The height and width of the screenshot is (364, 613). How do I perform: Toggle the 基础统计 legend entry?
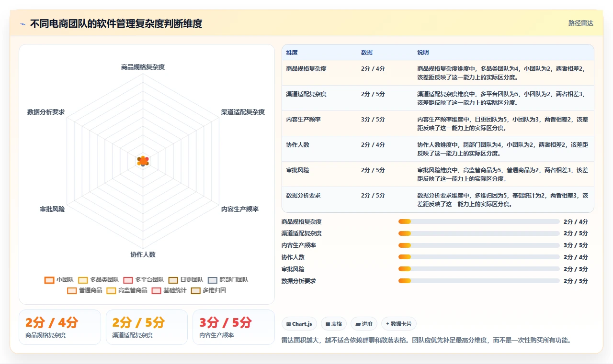tap(169, 290)
